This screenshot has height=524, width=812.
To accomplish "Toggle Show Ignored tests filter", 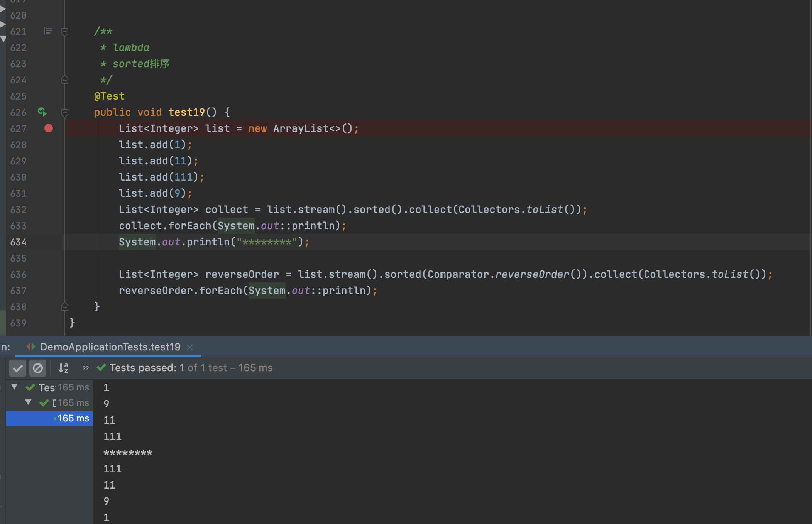I will [38, 368].
